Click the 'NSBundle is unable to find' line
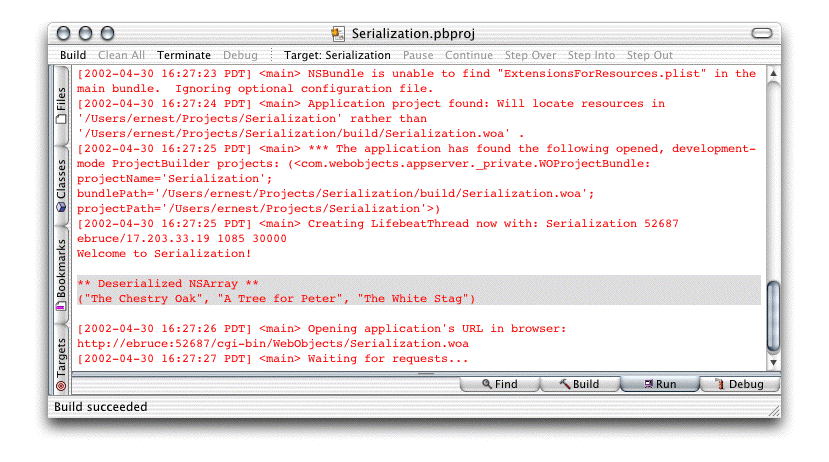Image resolution: width=829 pixels, height=462 pixels. click(417, 73)
